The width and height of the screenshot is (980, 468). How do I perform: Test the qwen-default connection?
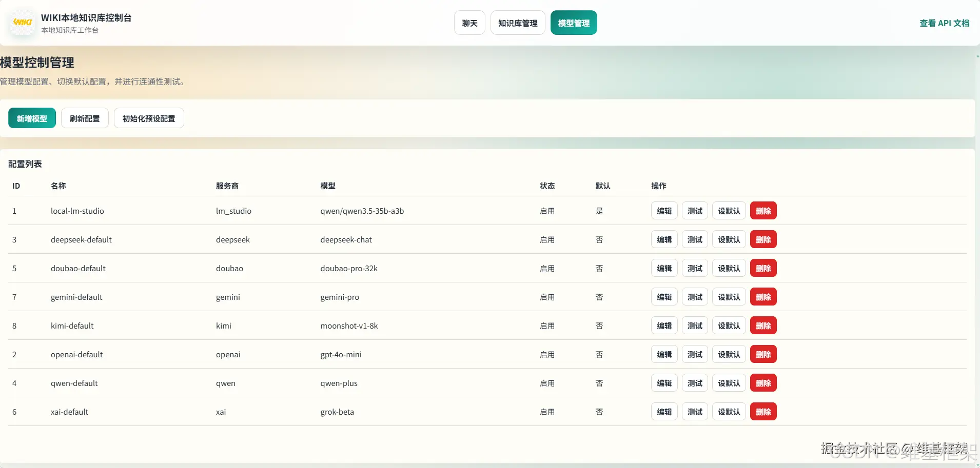pos(695,383)
